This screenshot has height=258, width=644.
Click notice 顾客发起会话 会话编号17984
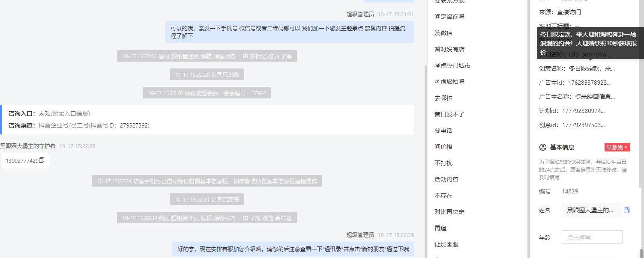coord(207,93)
